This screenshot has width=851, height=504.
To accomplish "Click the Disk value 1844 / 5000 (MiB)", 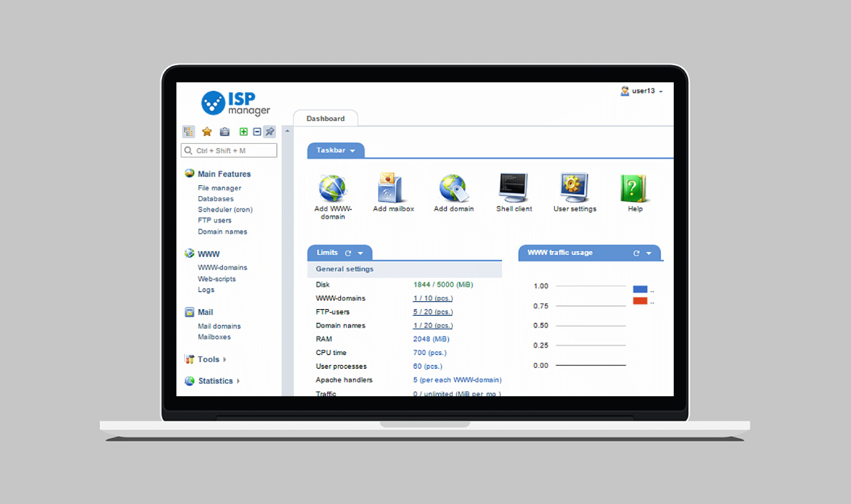I will pos(443,285).
